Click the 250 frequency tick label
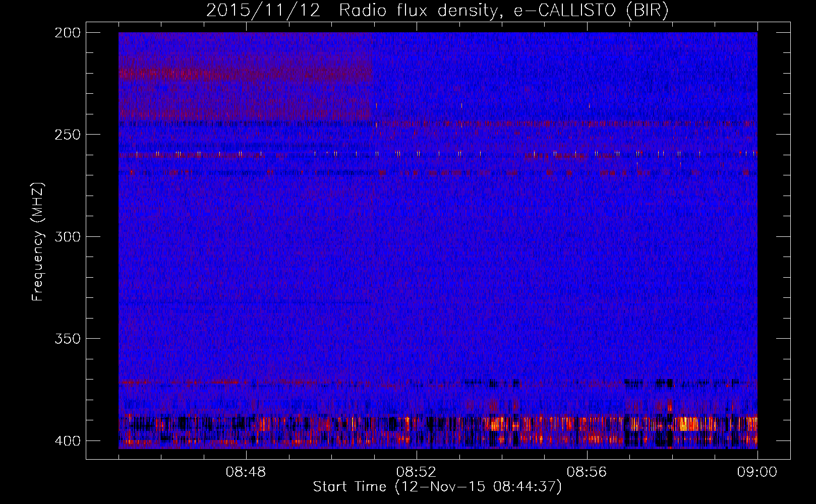Image resolution: width=816 pixels, height=504 pixels. [x=68, y=135]
